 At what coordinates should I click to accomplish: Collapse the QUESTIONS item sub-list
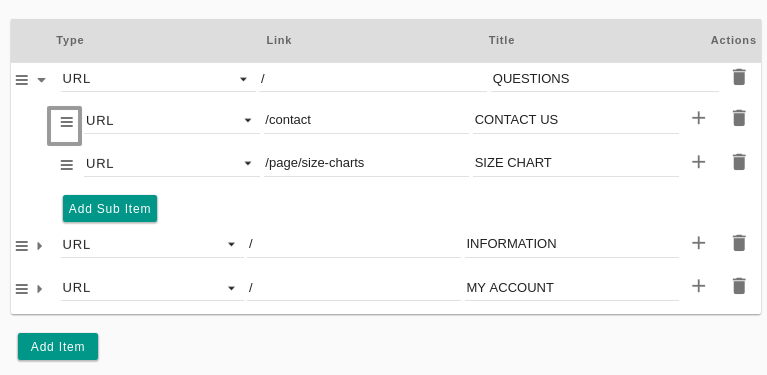coord(42,80)
